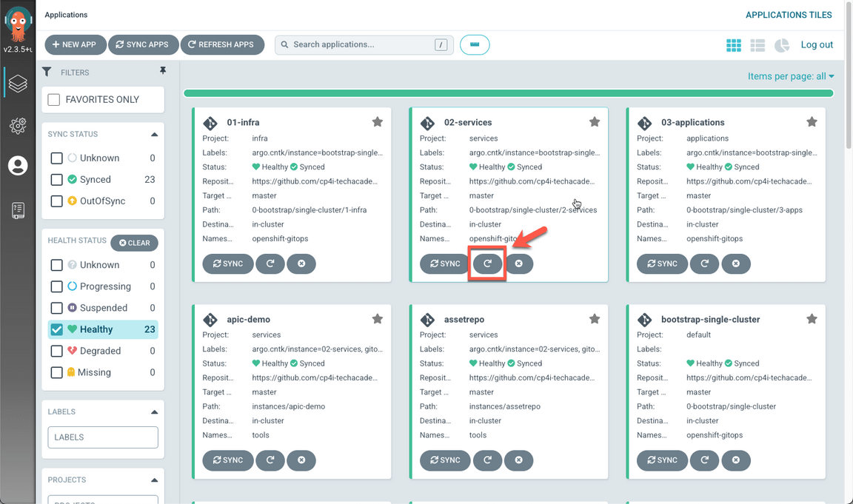Open the Applications layers icon in sidebar
Viewport: 853px width, 504px height.
pos(18,84)
